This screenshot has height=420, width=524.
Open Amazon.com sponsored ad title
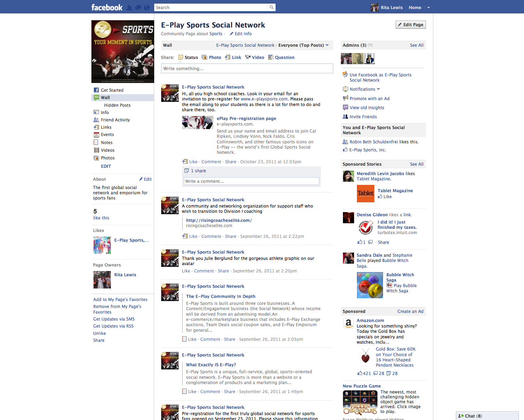tap(370, 321)
